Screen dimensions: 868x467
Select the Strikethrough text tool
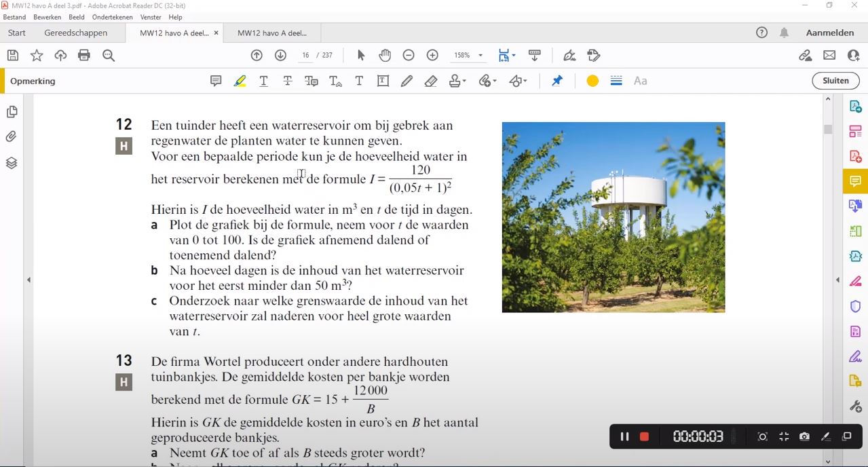[x=288, y=81]
